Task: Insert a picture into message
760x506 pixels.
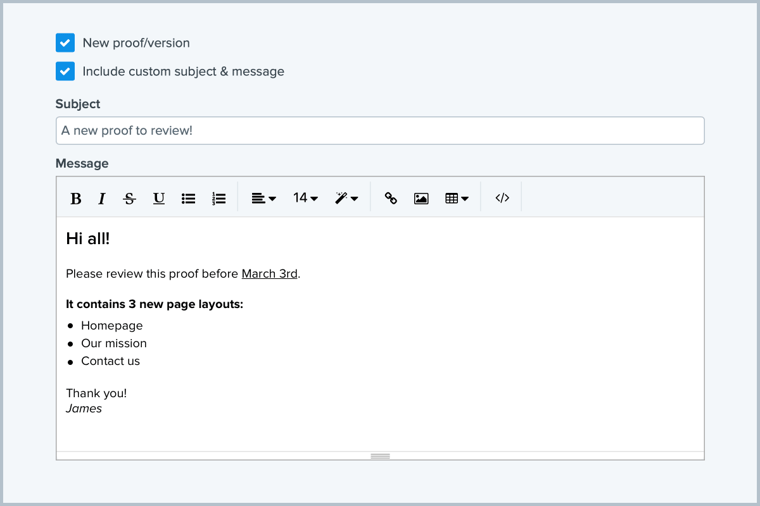Action: (x=421, y=198)
